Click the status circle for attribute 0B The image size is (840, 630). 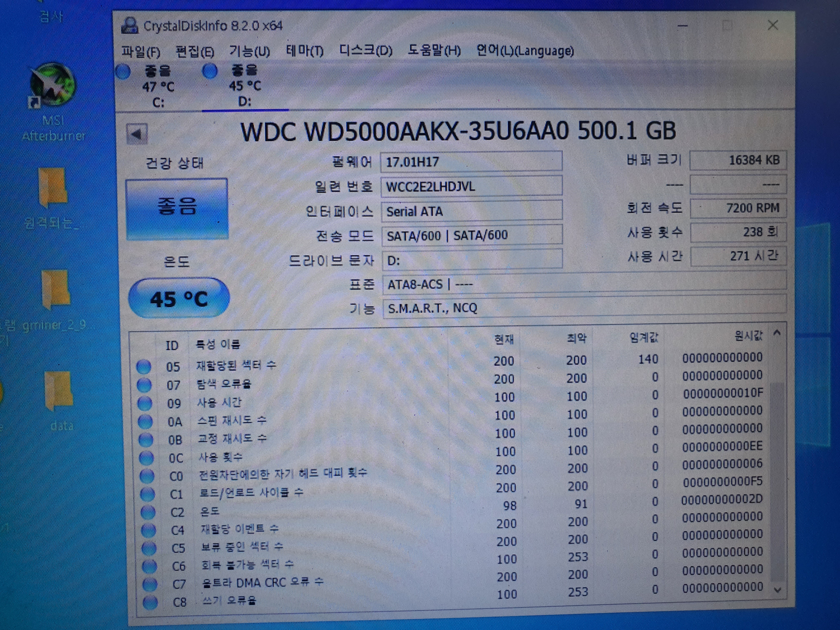146,440
